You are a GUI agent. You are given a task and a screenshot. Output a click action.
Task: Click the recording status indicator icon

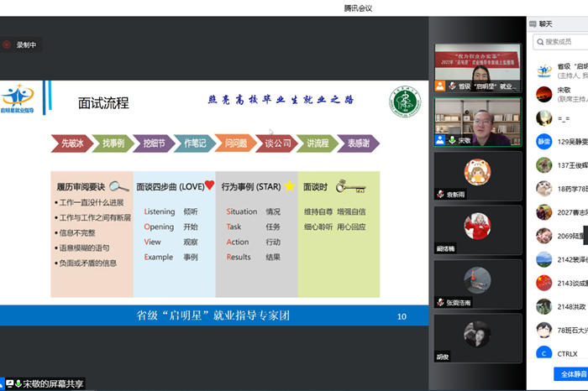click(7, 44)
